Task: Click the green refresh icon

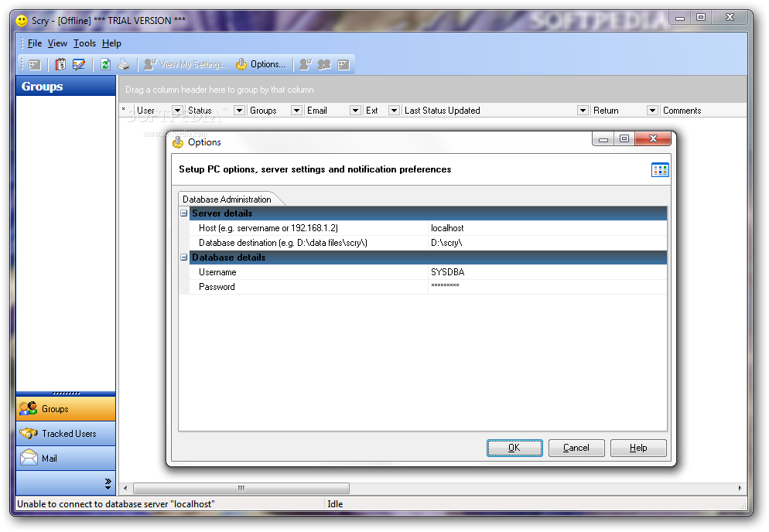Action: click(105, 64)
